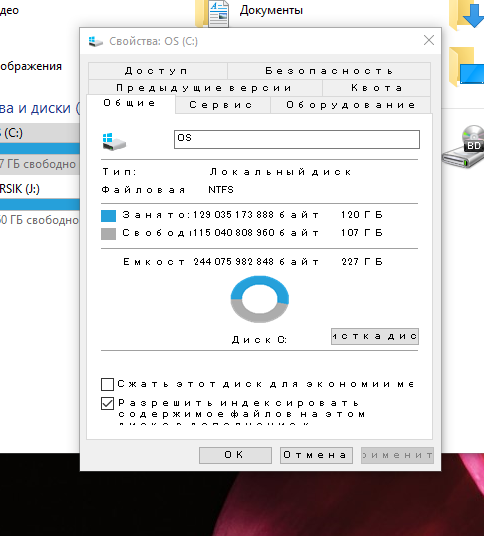Click the BD optical drive icon
Image resolution: width=484 pixels, height=536 pixels.
coord(463,146)
